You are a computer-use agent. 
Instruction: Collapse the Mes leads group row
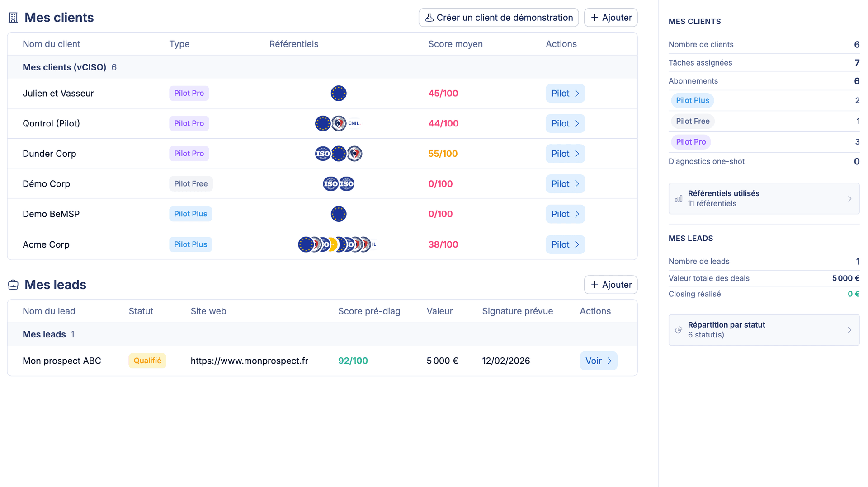point(44,334)
